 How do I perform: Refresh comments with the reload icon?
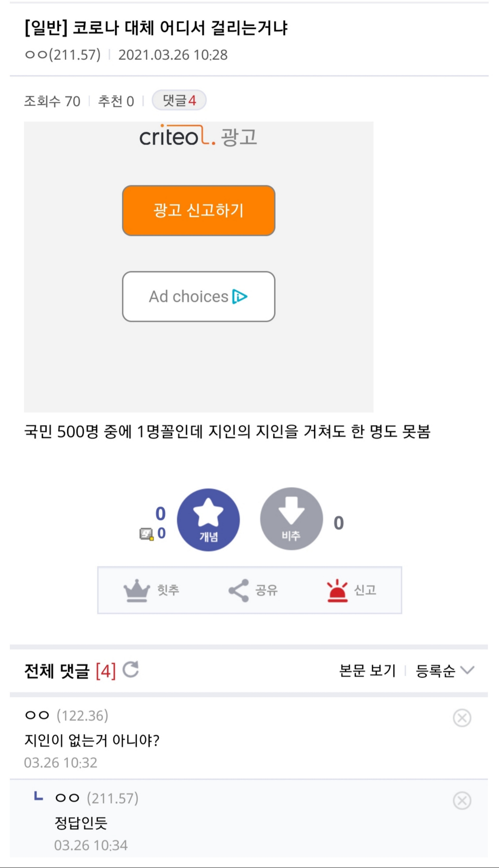[131, 670]
